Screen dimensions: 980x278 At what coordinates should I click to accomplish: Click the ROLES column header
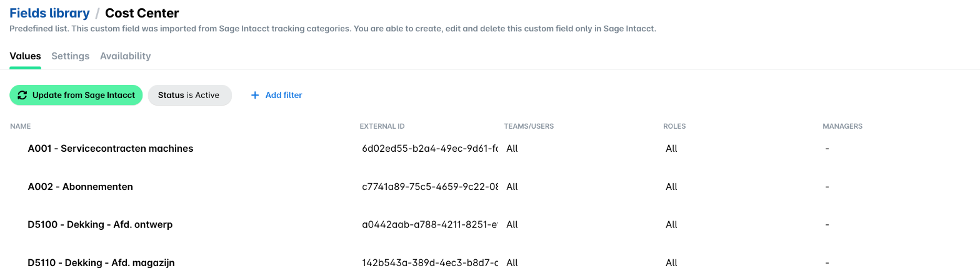click(x=674, y=126)
